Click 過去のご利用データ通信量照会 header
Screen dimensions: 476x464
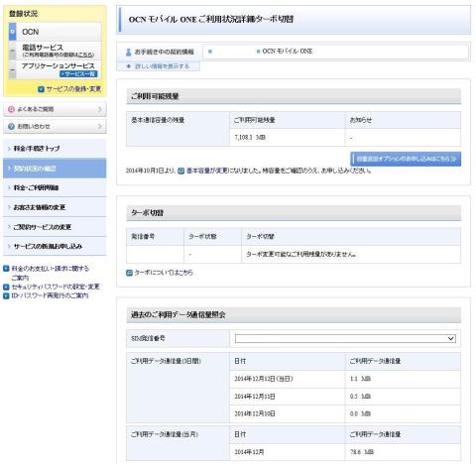[x=294, y=314]
